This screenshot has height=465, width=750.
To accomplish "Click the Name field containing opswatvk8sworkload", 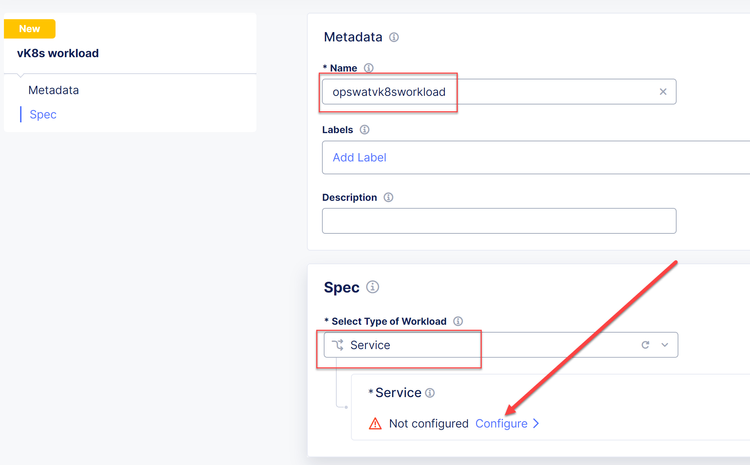I will point(480,92).
